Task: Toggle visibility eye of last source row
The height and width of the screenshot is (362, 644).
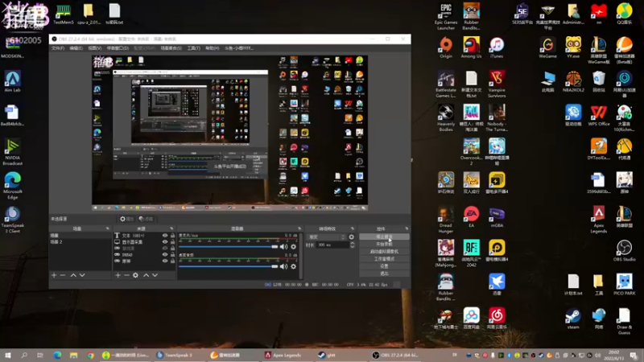Action: pos(165,261)
